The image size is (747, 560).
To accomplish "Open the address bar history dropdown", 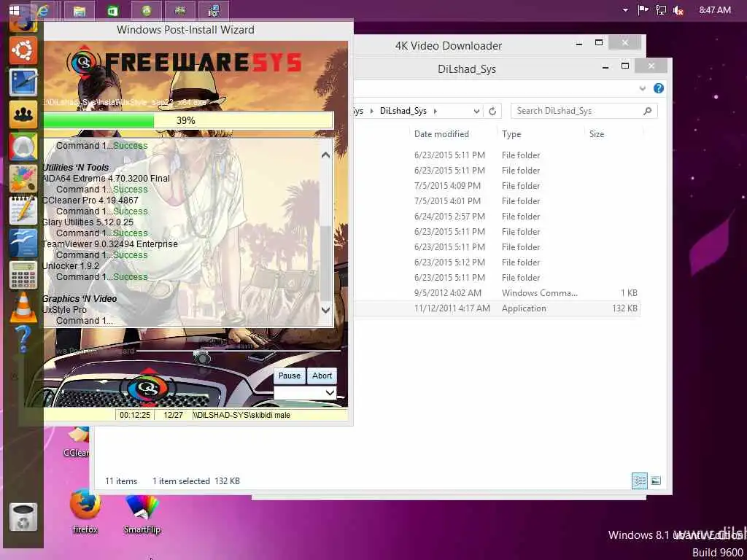I will 476,111.
